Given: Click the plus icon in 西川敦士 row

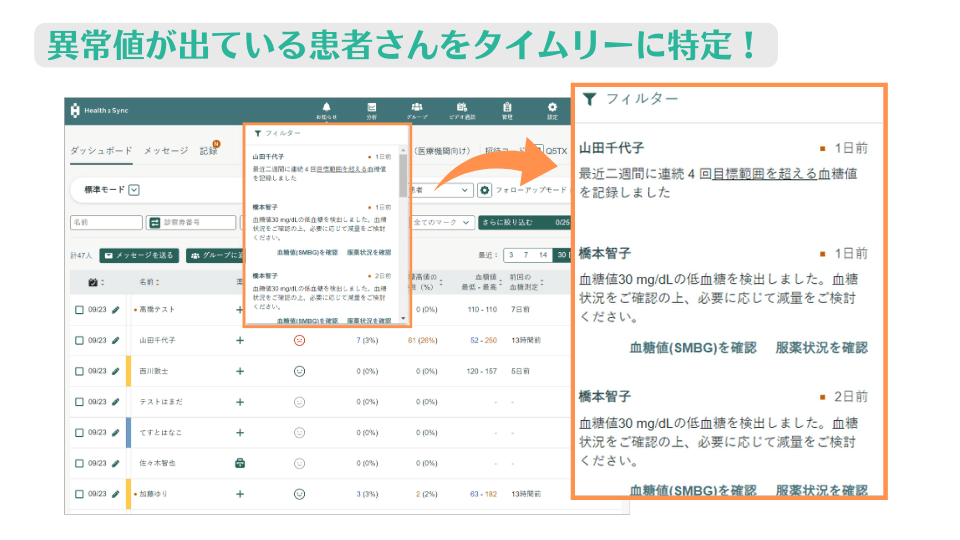Looking at the screenshot, I should click(240, 371).
